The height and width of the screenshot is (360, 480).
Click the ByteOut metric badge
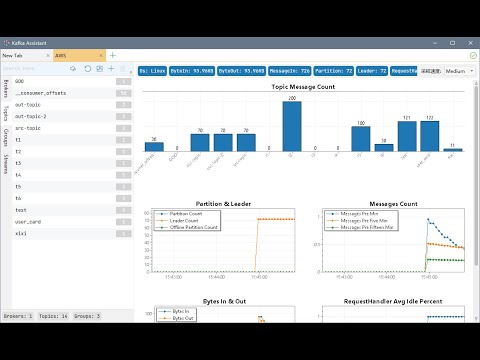(242, 71)
